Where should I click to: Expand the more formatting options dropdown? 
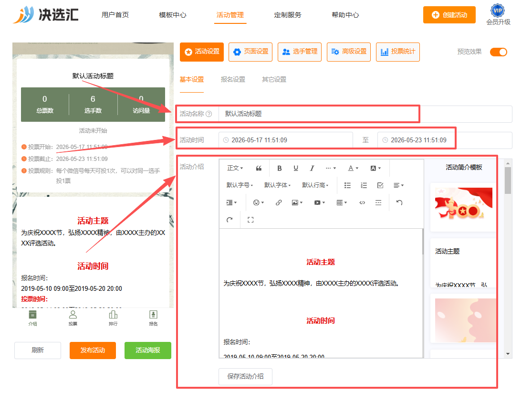point(331,168)
